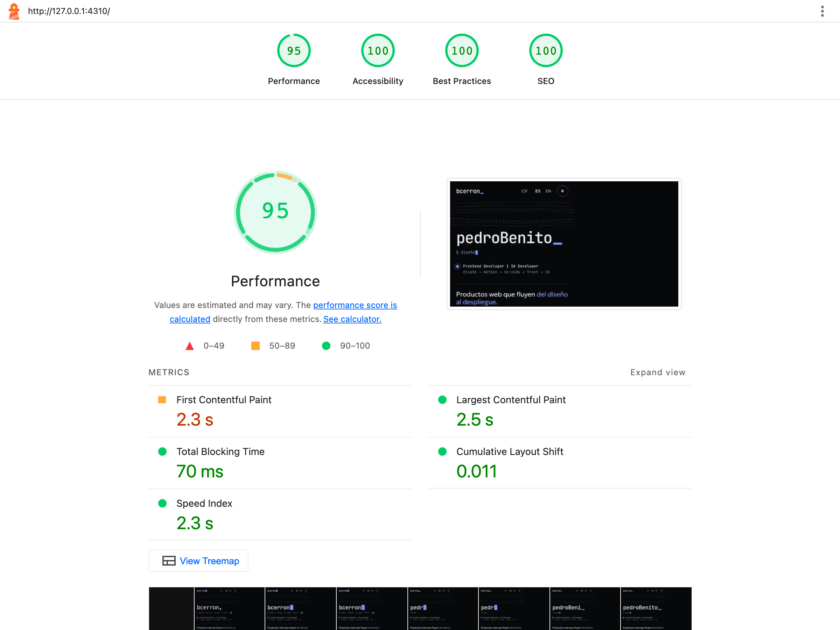Click the 70 ms blocking time value

pos(200,471)
